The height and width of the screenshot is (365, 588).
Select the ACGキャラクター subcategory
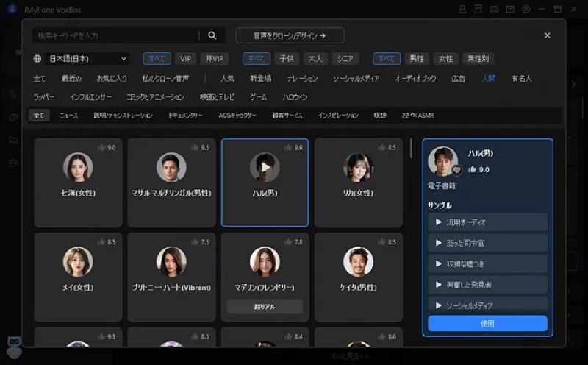[x=237, y=116]
